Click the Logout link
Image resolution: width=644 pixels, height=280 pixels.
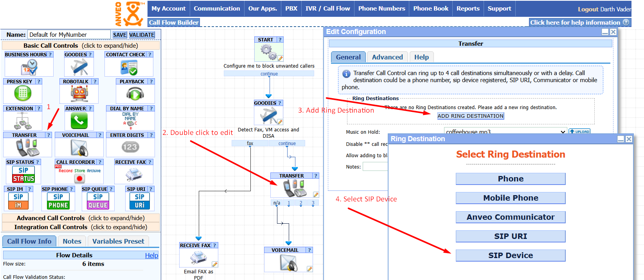pyautogui.click(x=588, y=9)
